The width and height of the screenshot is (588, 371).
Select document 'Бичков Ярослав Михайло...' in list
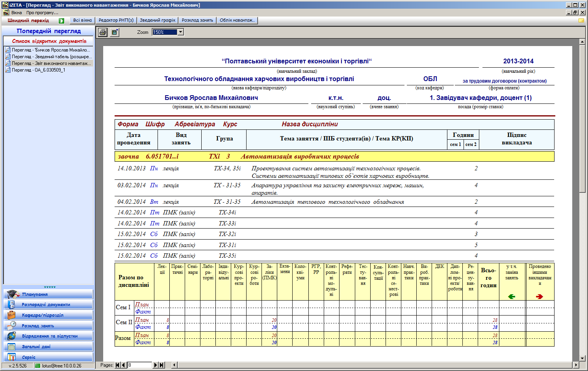(x=48, y=50)
